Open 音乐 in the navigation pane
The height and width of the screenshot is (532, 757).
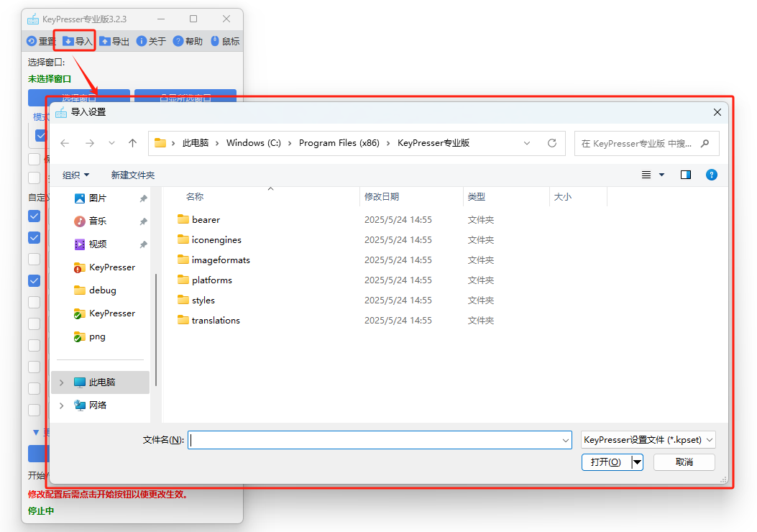(91, 221)
